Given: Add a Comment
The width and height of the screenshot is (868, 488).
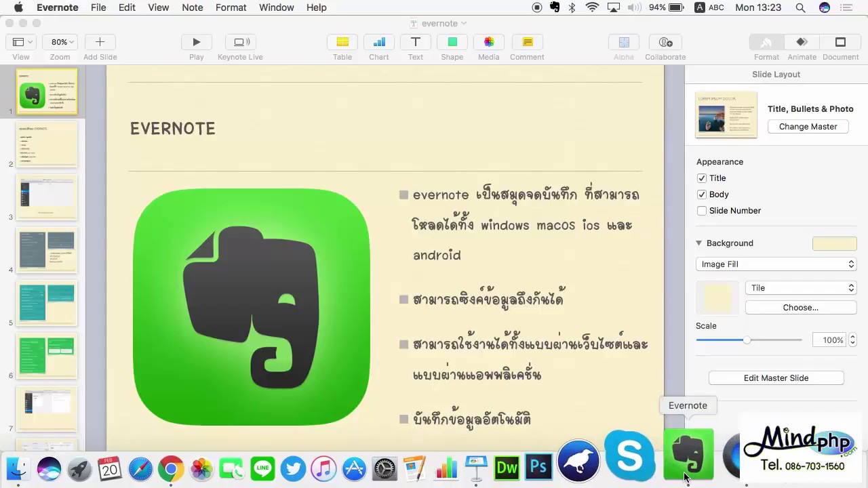Looking at the screenshot, I should [x=528, y=42].
